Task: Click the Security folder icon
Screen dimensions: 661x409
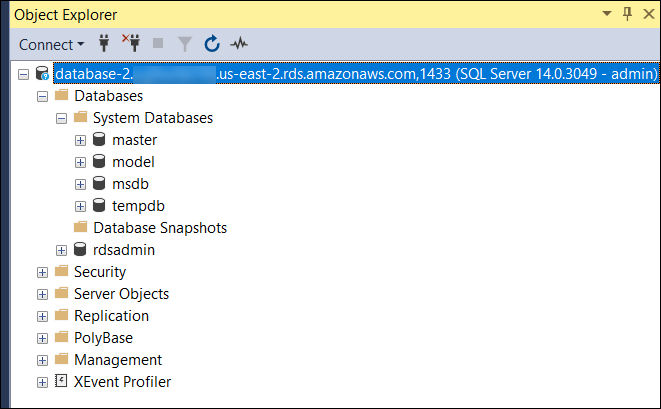Action: (62, 271)
